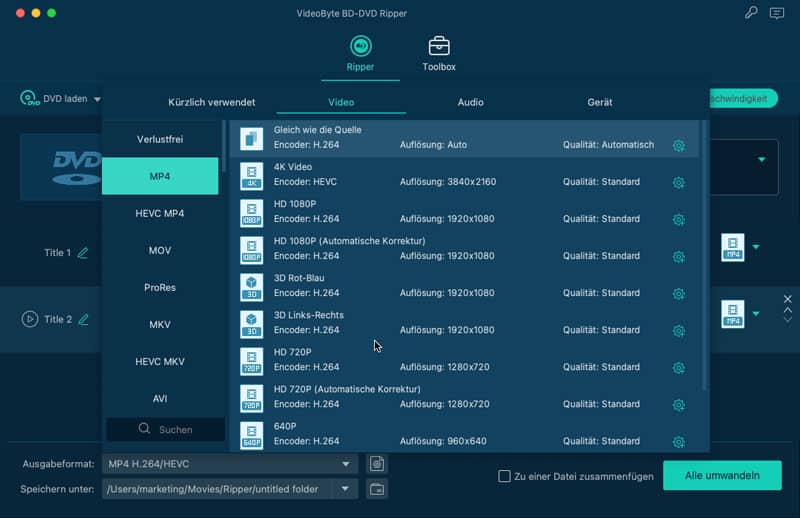Click the DVD disc thumbnail
This screenshot has width=800, height=518.
pos(61,167)
